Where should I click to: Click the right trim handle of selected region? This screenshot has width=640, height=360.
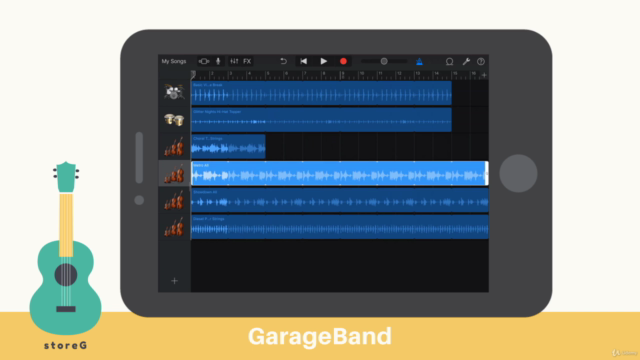[487, 173]
